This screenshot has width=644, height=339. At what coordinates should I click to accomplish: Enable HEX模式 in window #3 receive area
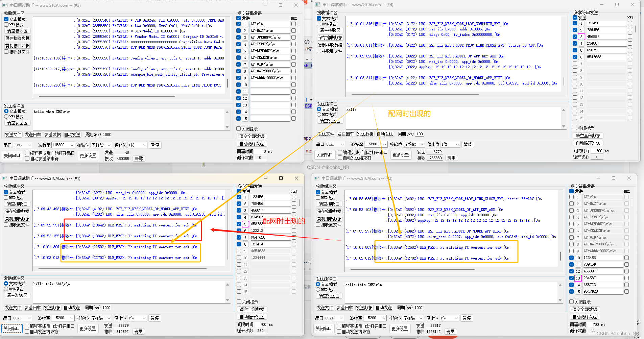pos(6,24)
